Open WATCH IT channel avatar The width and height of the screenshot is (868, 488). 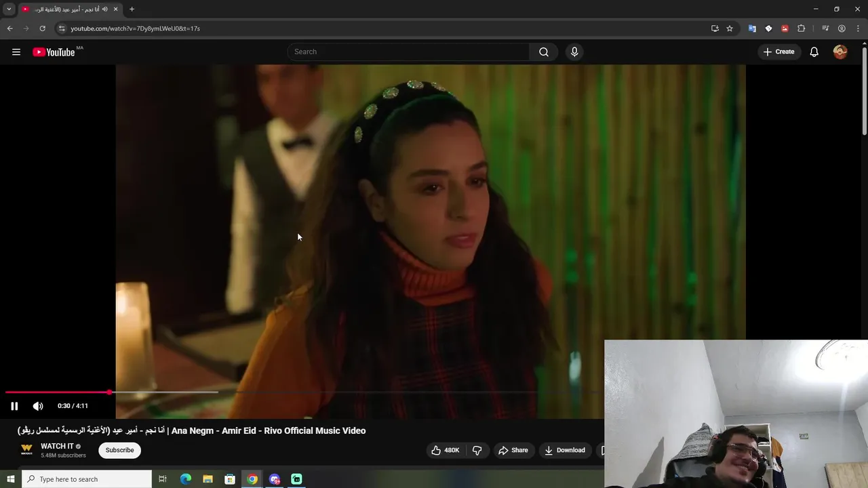click(26, 450)
